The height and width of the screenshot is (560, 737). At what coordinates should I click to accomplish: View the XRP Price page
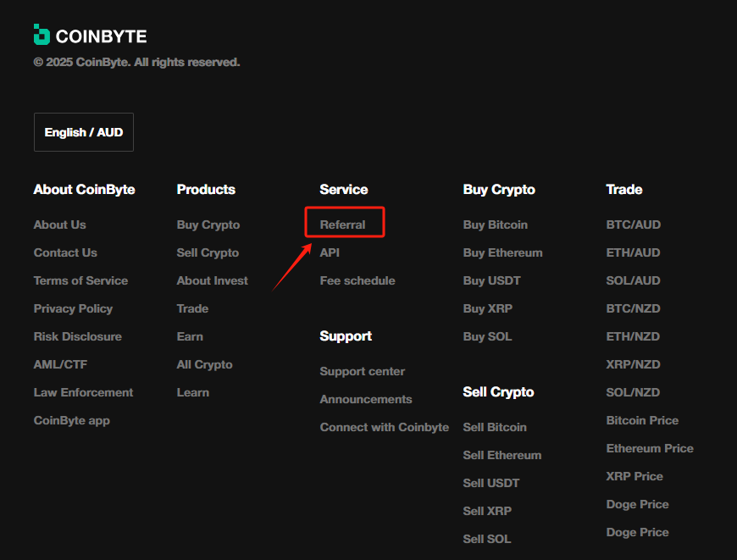[x=634, y=475]
